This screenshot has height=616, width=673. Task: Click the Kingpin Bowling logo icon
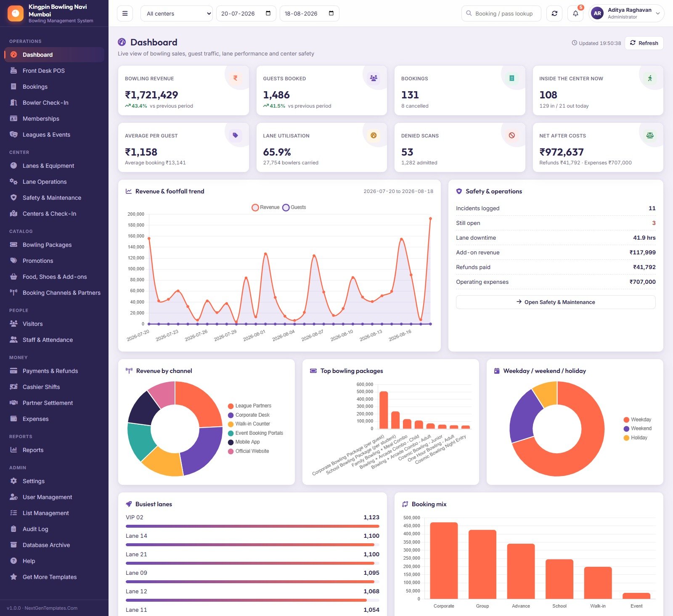[16, 13]
